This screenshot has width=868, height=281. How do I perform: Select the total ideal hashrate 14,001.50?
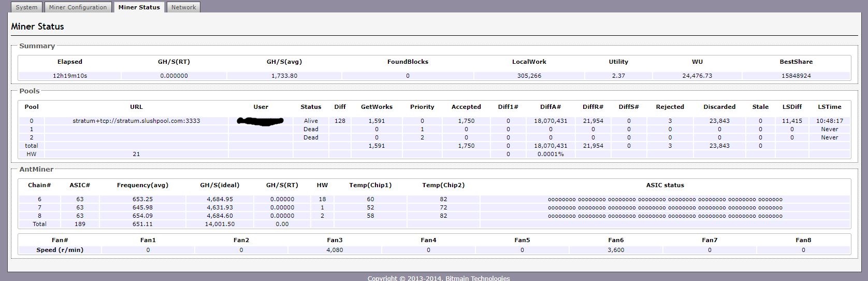(x=220, y=224)
